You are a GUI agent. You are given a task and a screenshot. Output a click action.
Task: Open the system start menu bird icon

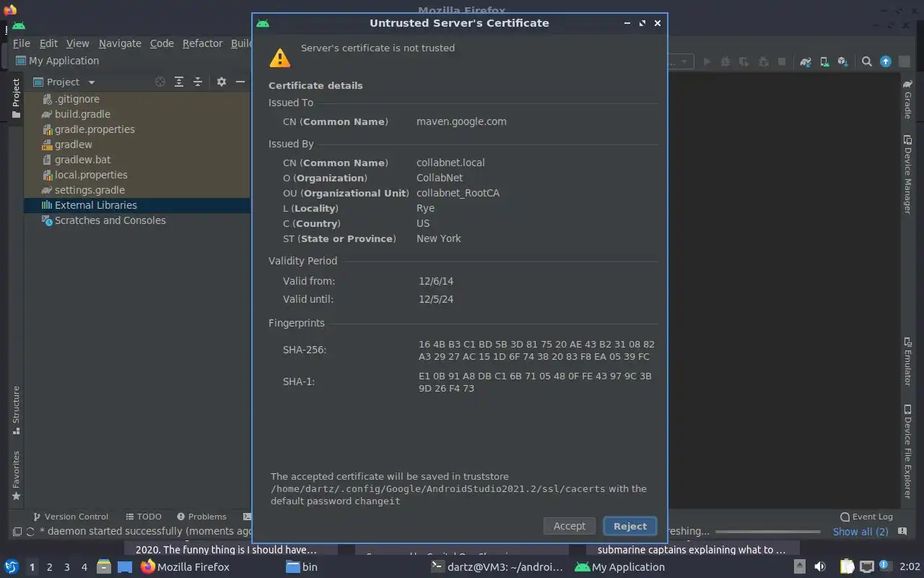click(x=12, y=566)
